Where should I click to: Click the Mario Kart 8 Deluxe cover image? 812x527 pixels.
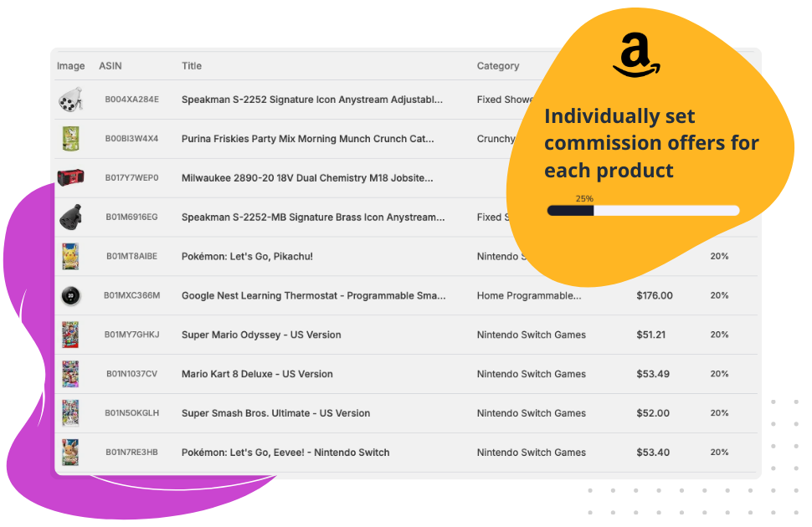point(70,374)
